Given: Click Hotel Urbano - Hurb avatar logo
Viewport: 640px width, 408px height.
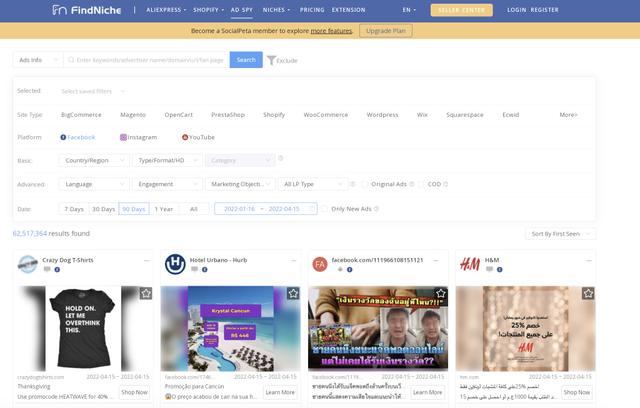Looking at the screenshot, I should tap(175, 264).
